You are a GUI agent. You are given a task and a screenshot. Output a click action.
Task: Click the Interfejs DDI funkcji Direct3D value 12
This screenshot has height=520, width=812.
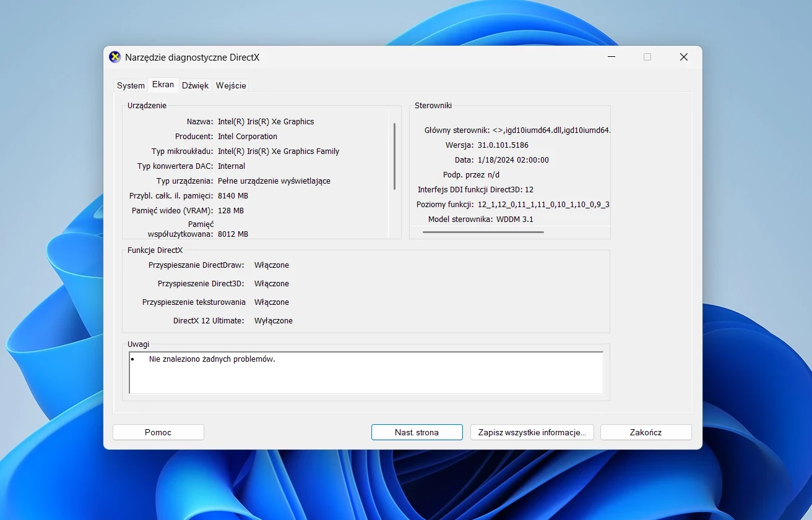point(529,189)
